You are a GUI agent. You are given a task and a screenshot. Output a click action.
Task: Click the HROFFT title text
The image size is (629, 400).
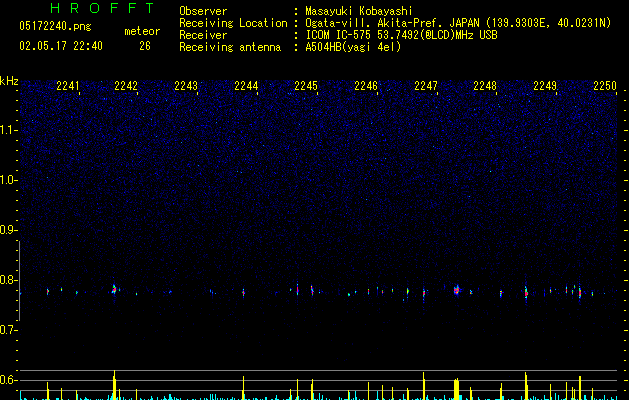[103, 8]
